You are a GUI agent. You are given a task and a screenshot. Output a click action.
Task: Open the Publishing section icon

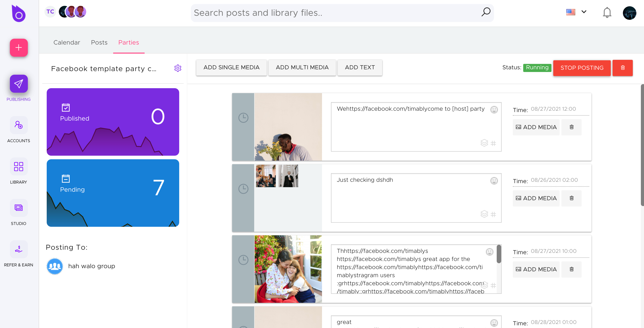(19, 84)
